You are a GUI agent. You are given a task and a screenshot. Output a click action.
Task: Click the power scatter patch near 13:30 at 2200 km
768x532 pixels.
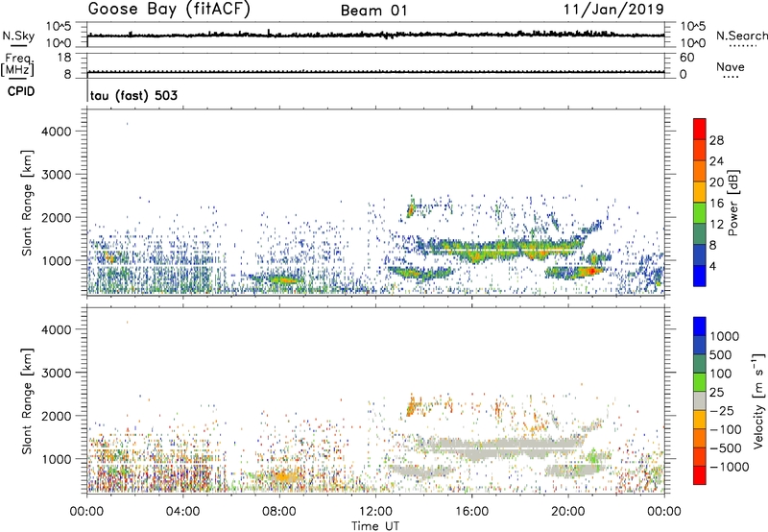(x=411, y=209)
